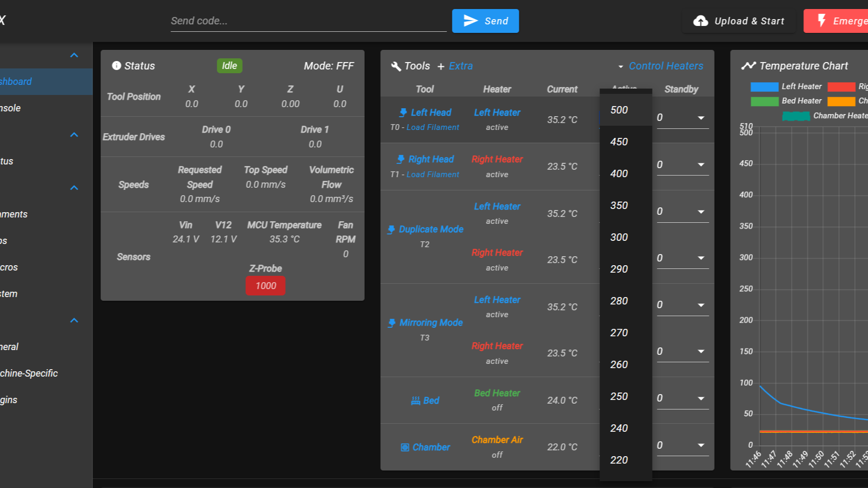
Task: Click Upload & Start button
Action: (739, 21)
